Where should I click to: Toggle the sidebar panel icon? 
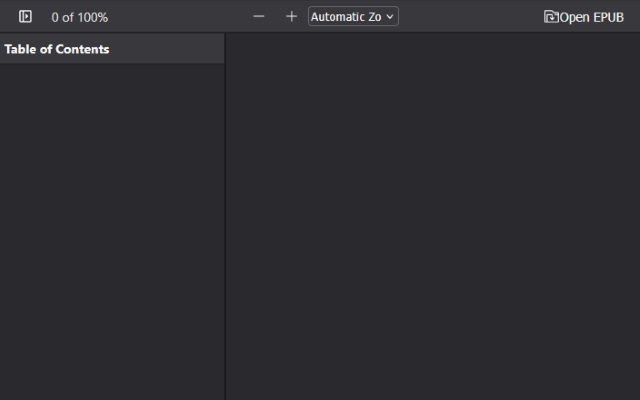point(25,16)
